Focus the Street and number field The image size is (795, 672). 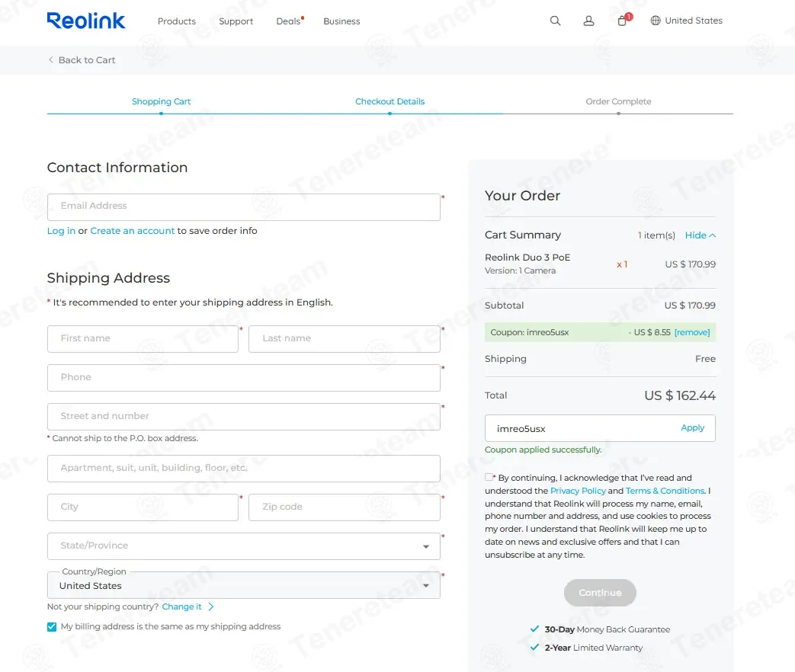click(243, 417)
